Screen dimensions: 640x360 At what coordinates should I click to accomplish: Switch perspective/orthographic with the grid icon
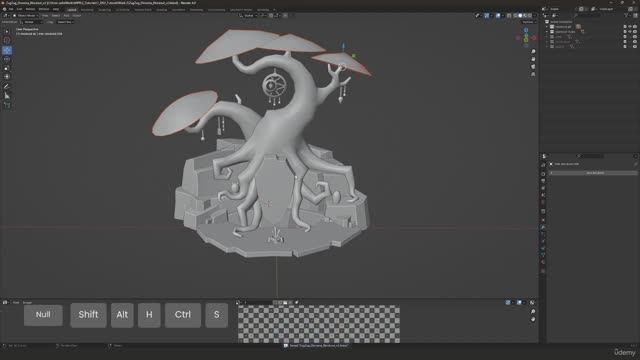[533, 75]
